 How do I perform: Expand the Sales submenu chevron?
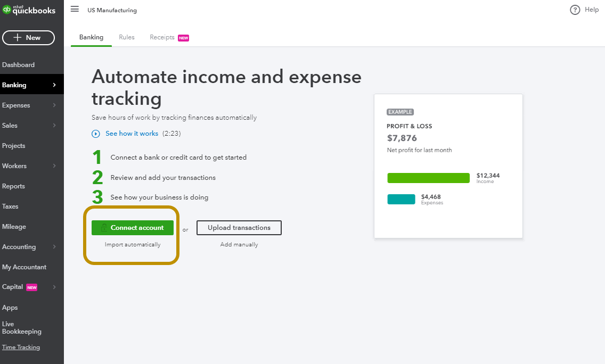(54, 126)
